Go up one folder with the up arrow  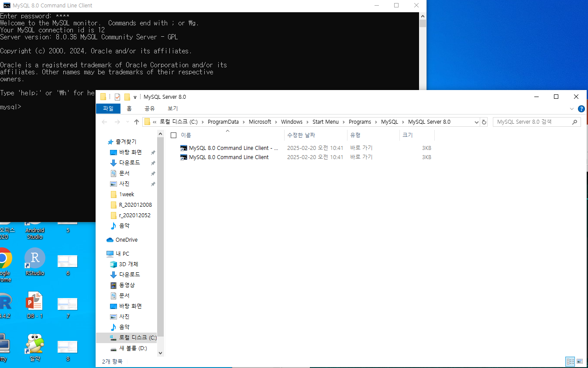[x=137, y=122]
